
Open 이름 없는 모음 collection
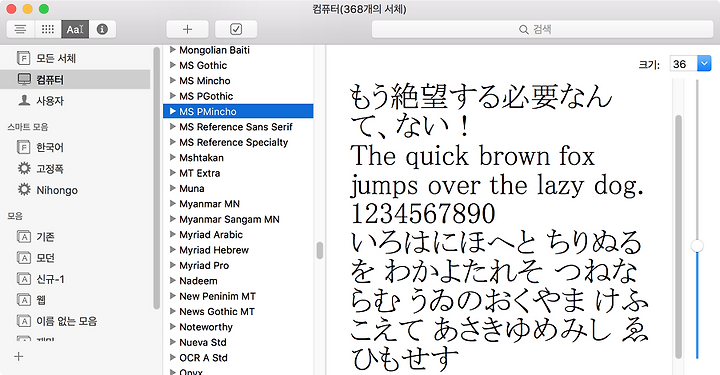[x=75, y=321]
